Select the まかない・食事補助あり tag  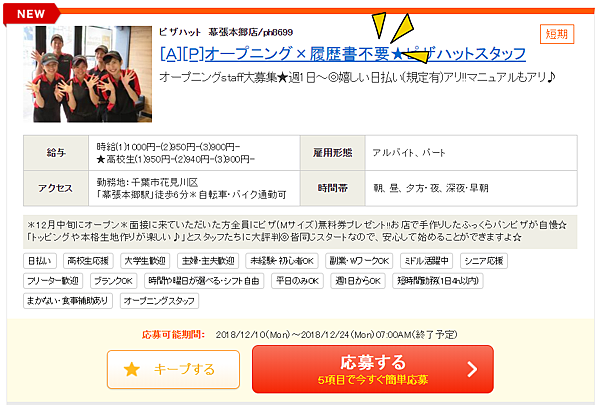click(68, 301)
